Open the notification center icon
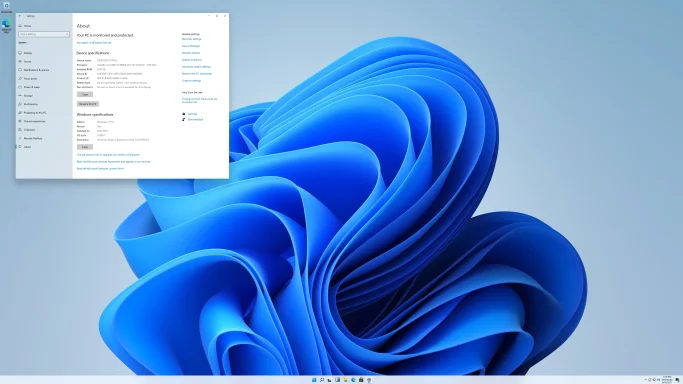The height and width of the screenshot is (384, 683). tap(677, 380)
